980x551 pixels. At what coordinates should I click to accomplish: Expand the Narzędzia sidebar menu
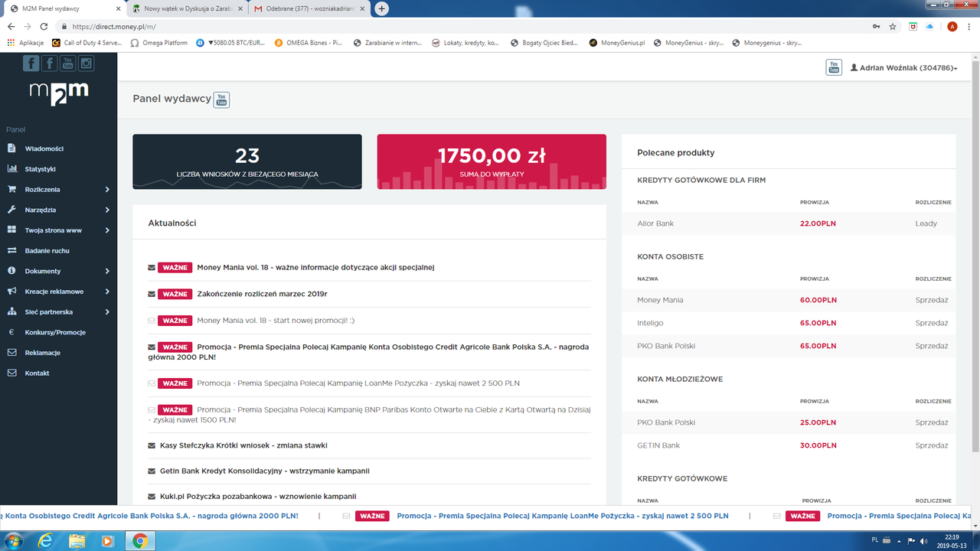(x=58, y=210)
